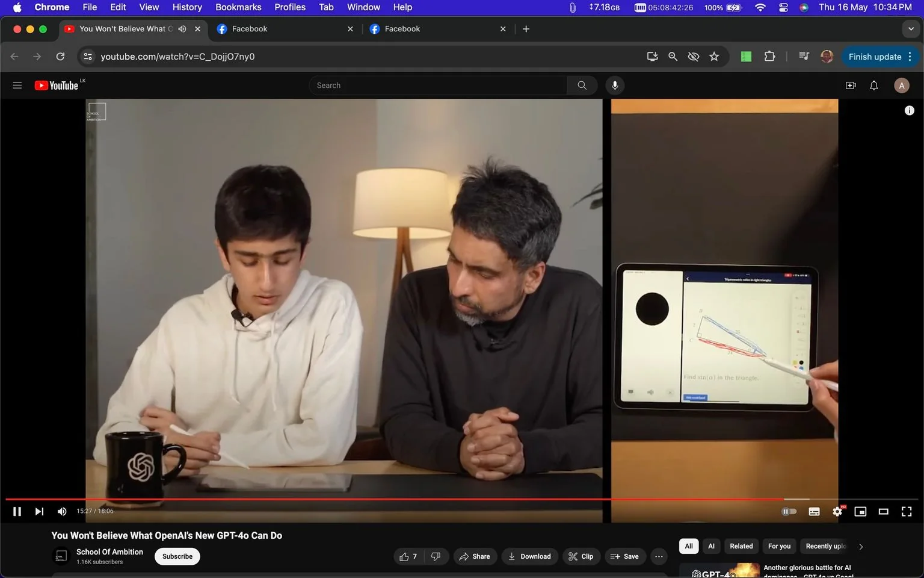Open more actions ellipsis menu
Screen dimensions: 924x578
point(659,556)
